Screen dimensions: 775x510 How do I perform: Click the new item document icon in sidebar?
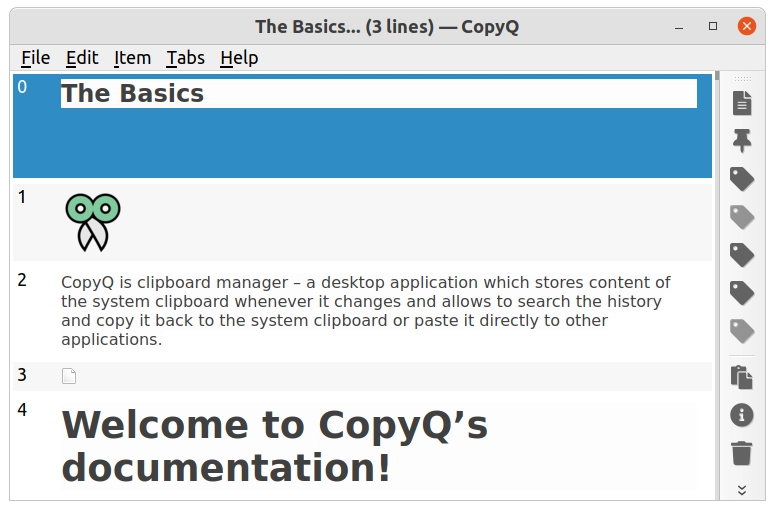tap(741, 102)
